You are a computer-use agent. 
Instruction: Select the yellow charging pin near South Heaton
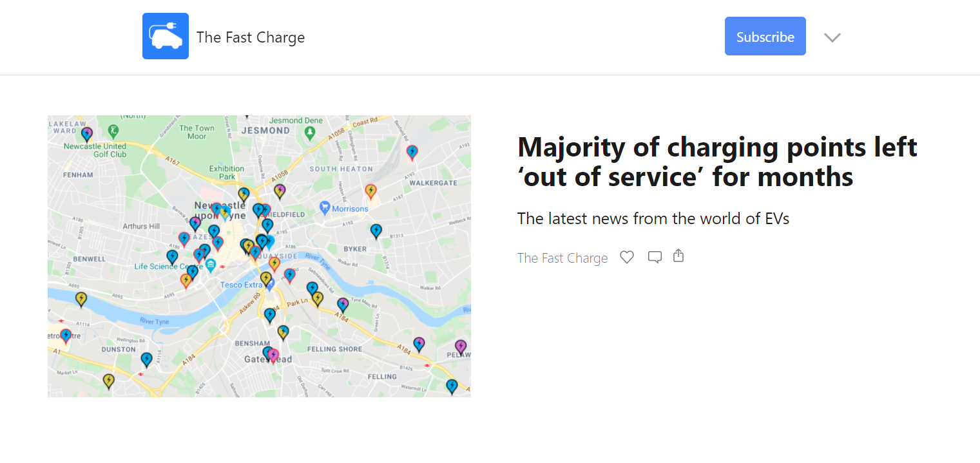pyautogui.click(x=372, y=191)
